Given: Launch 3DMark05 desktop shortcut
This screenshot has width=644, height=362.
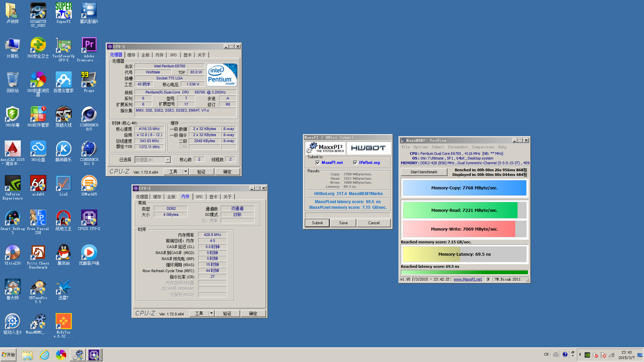Looking at the screenshot, I should [89, 185].
